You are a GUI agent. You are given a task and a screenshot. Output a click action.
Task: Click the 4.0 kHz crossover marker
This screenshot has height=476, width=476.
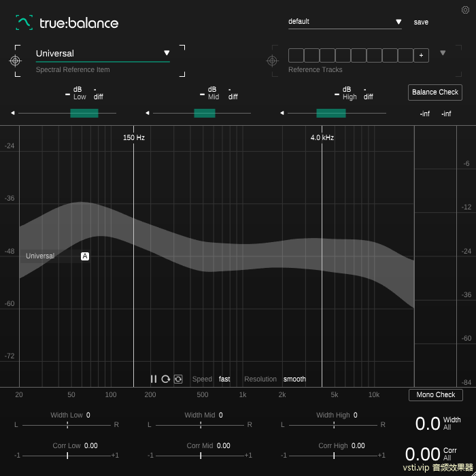coord(322,137)
